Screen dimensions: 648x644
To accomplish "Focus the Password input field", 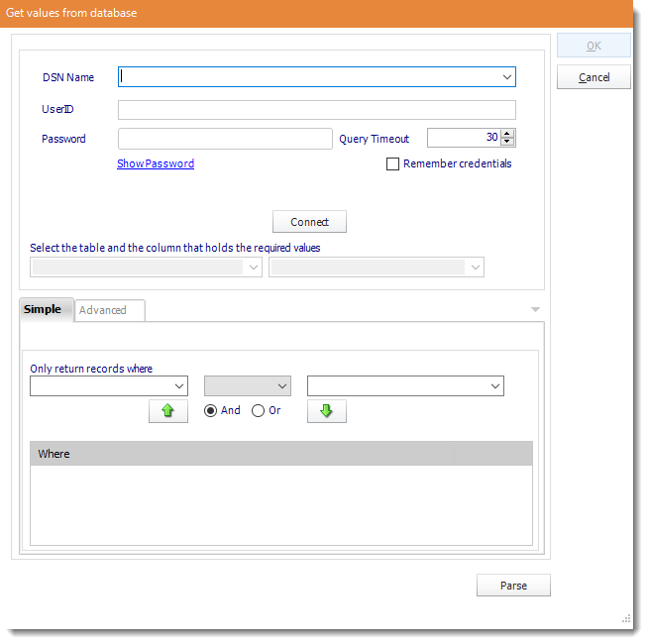I will click(225, 139).
